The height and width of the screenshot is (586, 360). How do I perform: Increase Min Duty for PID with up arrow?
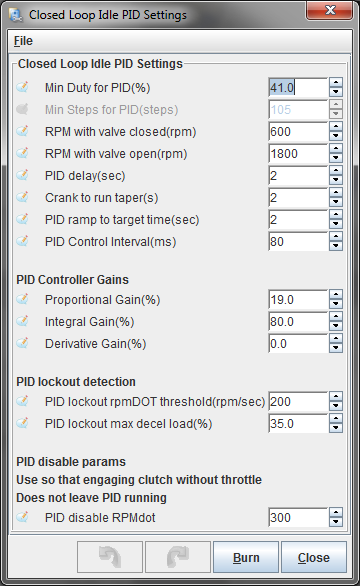click(336, 83)
